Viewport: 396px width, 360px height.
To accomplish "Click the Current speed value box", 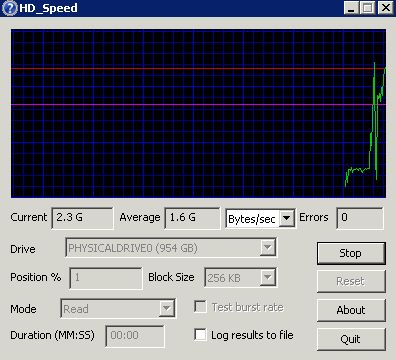I will (x=82, y=218).
